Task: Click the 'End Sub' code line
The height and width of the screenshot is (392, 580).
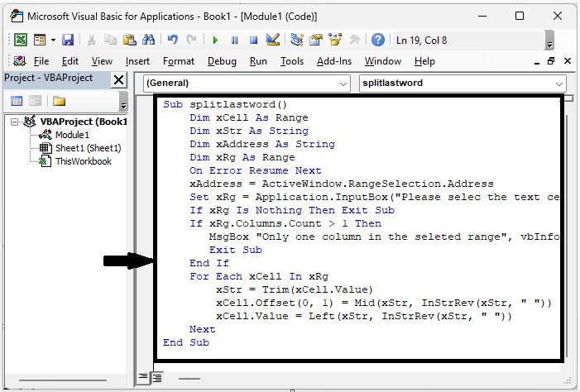Action: coord(186,343)
